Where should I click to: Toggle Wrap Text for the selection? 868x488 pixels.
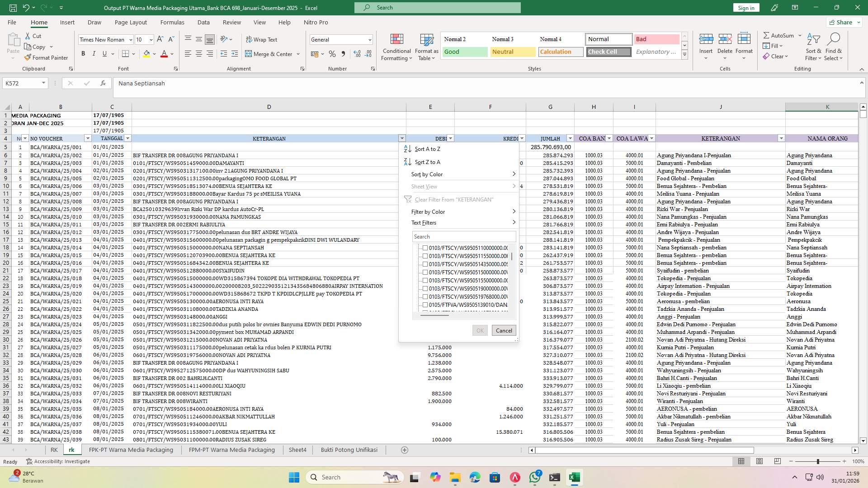(262, 39)
